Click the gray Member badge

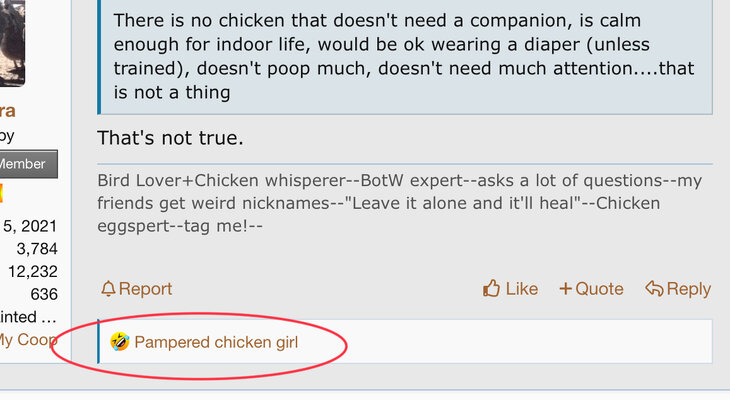(28, 164)
